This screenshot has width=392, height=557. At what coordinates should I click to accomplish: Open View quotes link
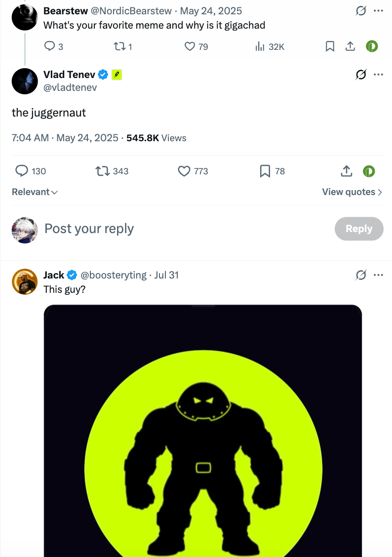352,192
